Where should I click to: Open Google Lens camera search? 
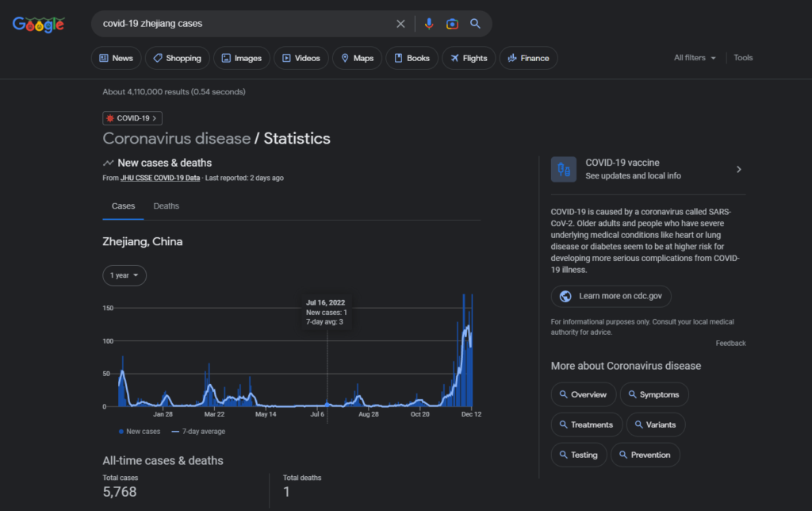(x=452, y=24)
